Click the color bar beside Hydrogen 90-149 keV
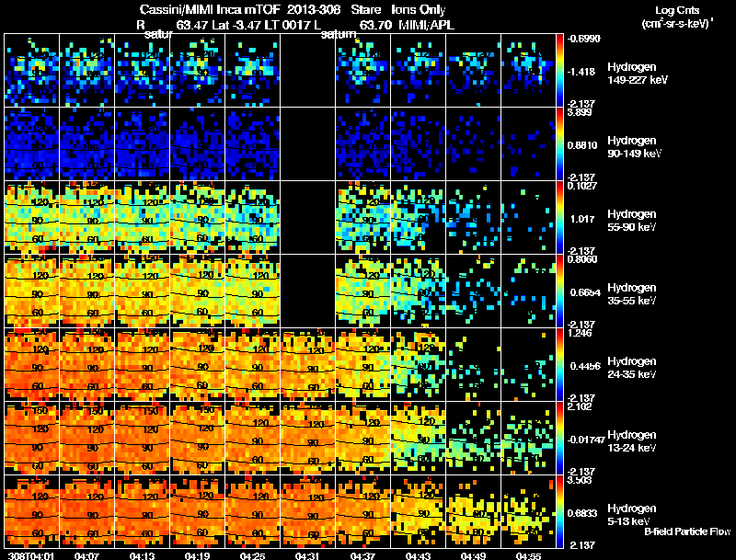Screen dimensions: 736x560 point(559,144)
